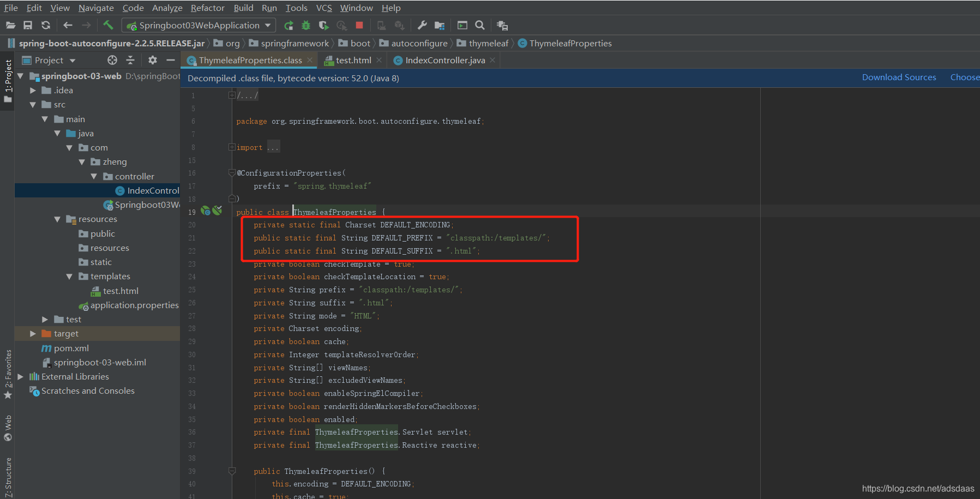The width and height of the screenshot is (980, 499).
Task: Close the test.html tab
Action: [x=380, y=60]
